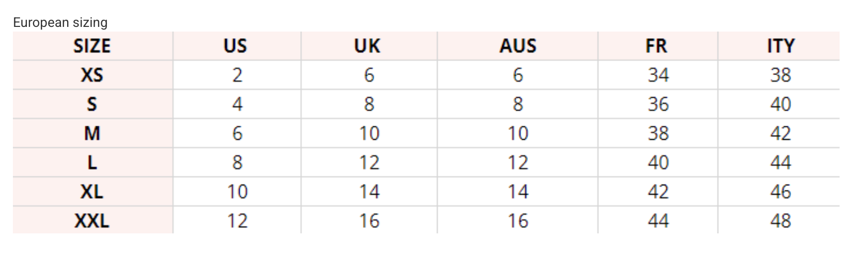Click the XL size row label
The image size is (868, 267).
92,192
